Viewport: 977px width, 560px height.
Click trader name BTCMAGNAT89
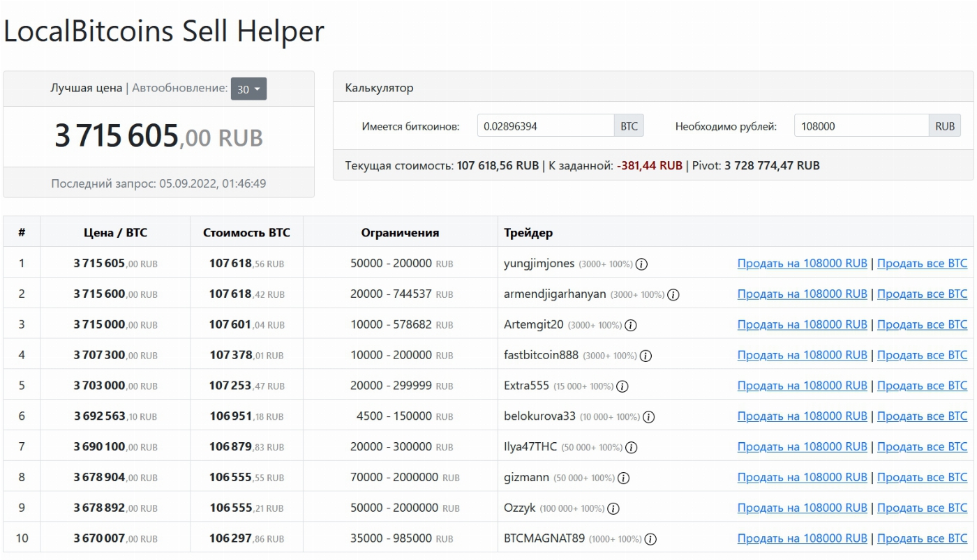pos(544,538)
